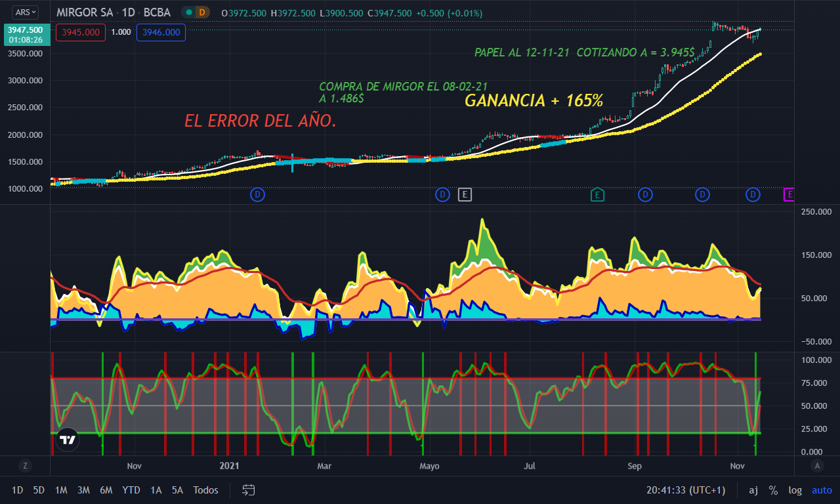Click the orange D delayed data badge
Screen dimensions: 840x504
(x=202, y=12)
